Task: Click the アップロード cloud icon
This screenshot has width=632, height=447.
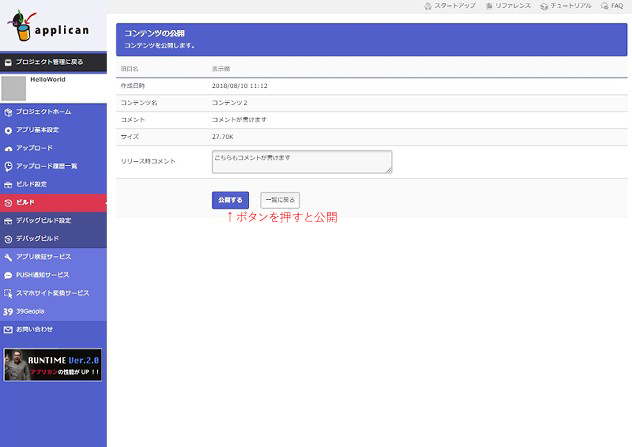Action: [8, 148]
